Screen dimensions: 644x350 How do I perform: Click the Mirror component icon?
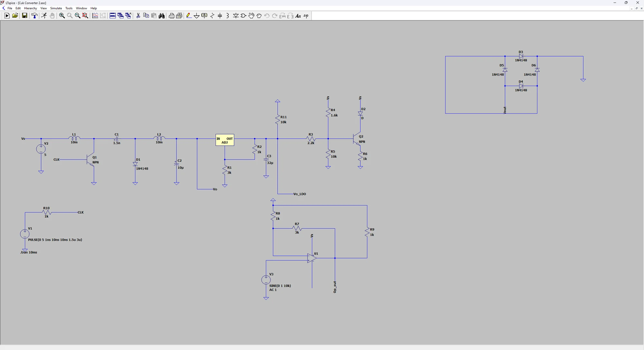[x=290, y=16]
